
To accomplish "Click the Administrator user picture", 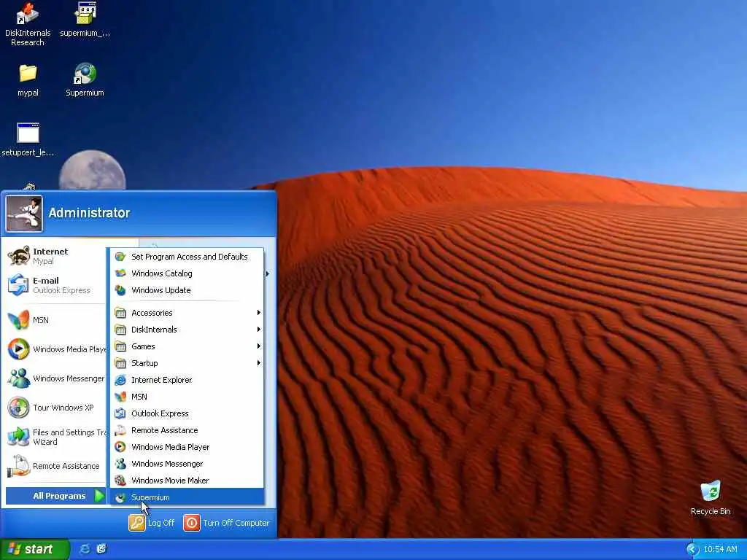I will tap(24, 214).
